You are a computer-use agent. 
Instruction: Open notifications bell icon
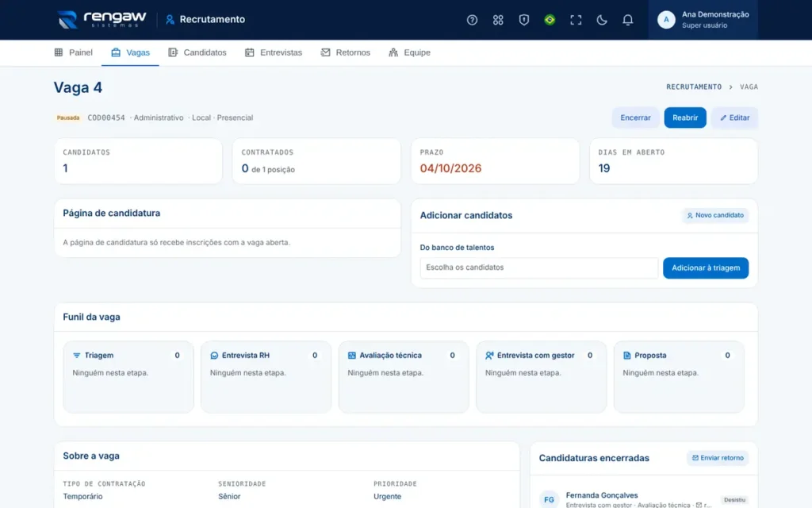point(627,20)
